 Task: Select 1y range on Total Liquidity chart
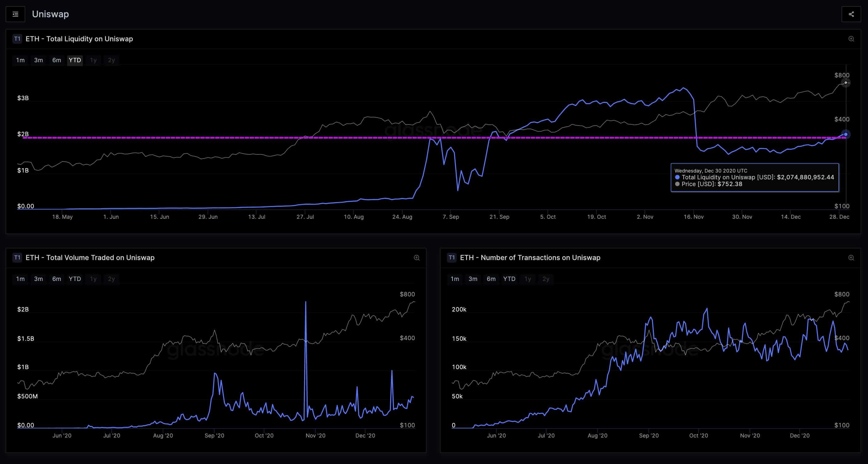tap(93, 60)
